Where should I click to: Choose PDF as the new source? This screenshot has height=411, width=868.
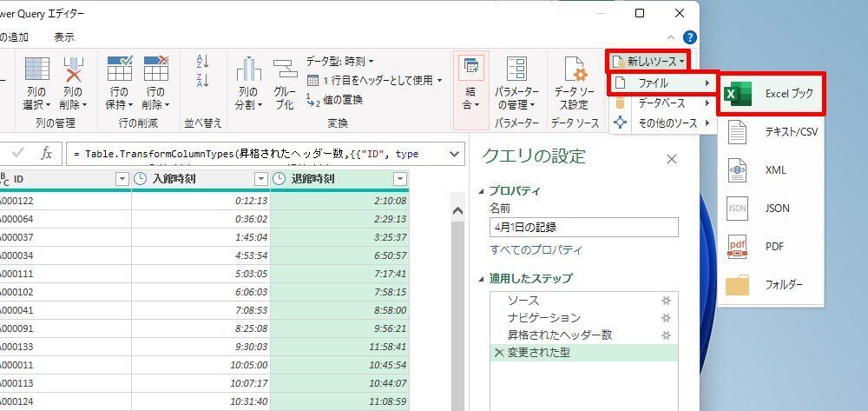click(x=773, y=247)
